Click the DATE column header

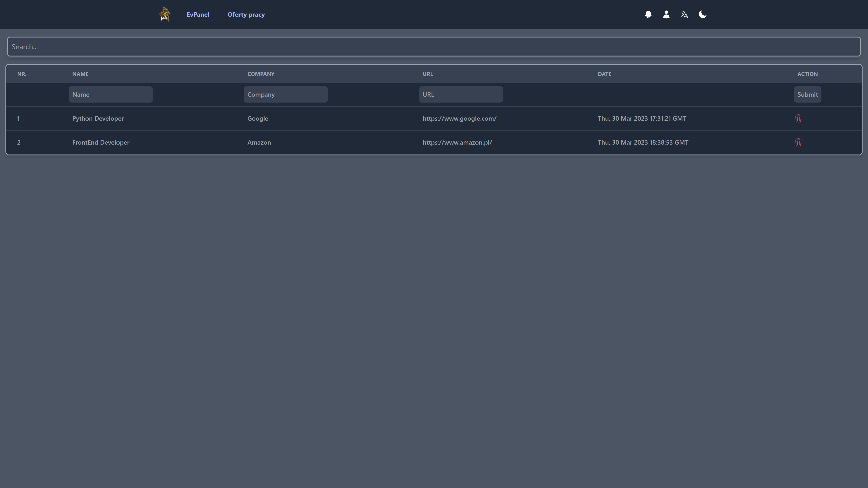(604, 74)
